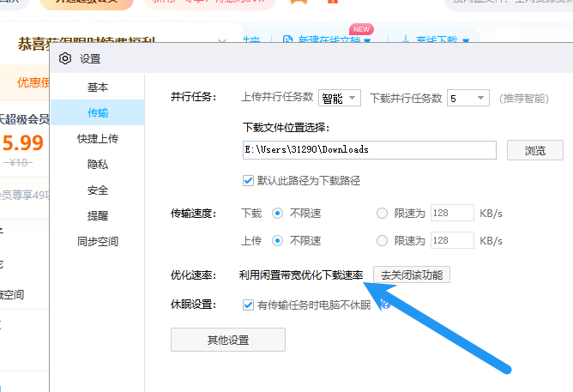
Task: Click the 浏览 browse button
Action: 534,150
